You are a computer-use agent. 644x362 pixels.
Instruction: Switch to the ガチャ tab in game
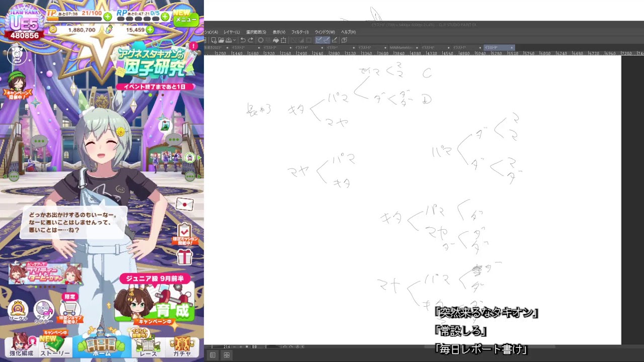[182, 346]
